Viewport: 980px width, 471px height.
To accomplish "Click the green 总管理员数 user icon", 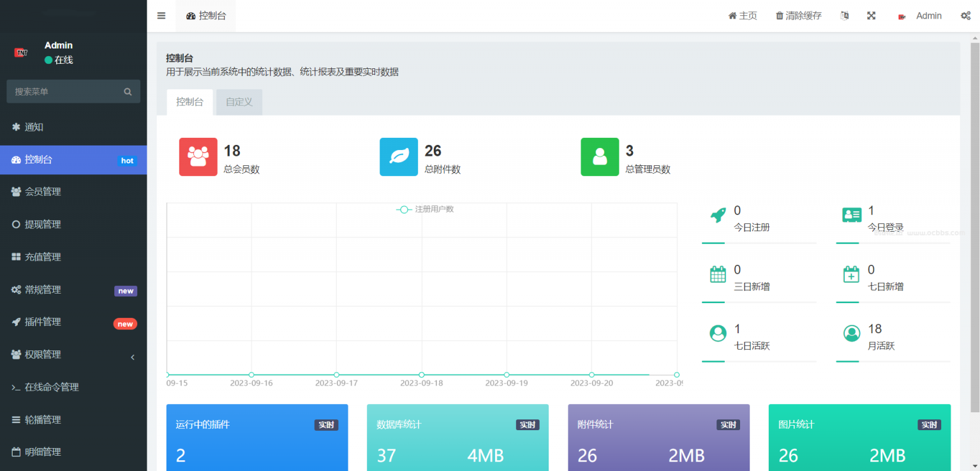I will point(600,157).
